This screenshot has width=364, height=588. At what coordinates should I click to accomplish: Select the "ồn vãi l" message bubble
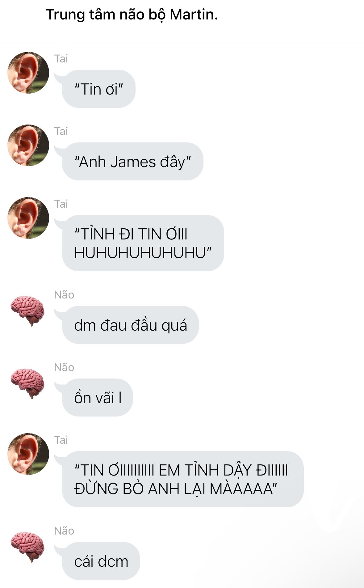tap(97, 398)
